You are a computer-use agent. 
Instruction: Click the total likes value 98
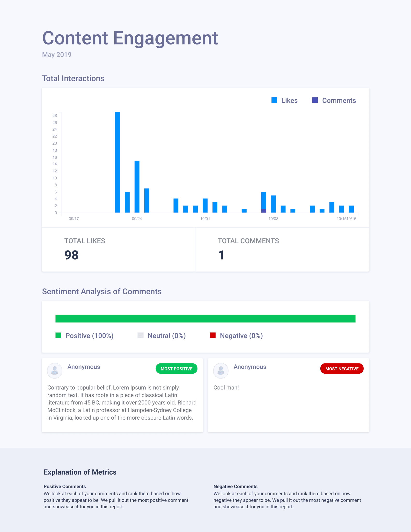pyautogui.click(x=71, y=255)
